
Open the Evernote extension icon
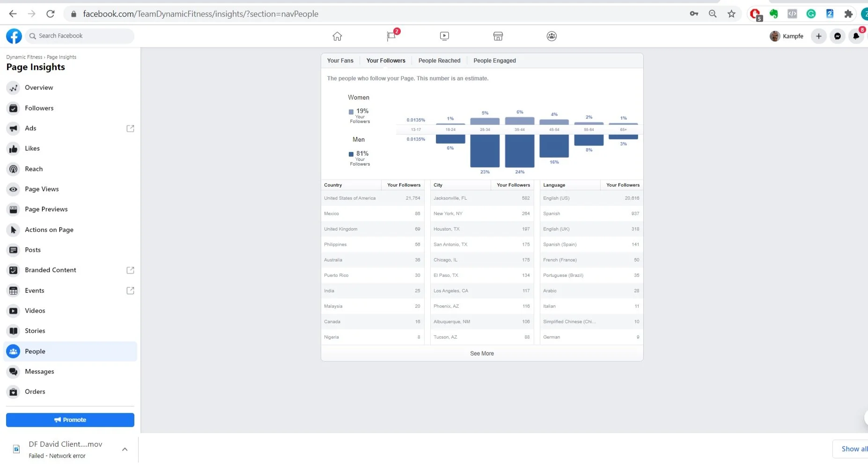[773, 14]
